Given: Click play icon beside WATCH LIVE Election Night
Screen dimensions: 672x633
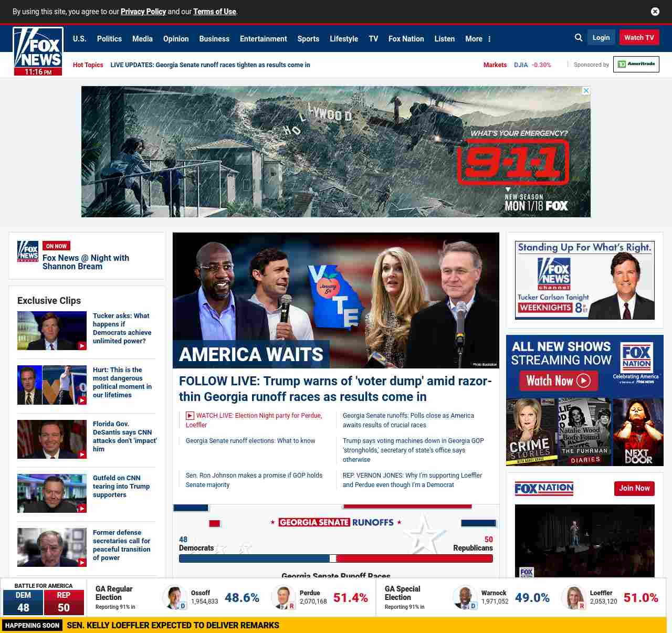Looking at the screenshot, I should click(190, 416).
